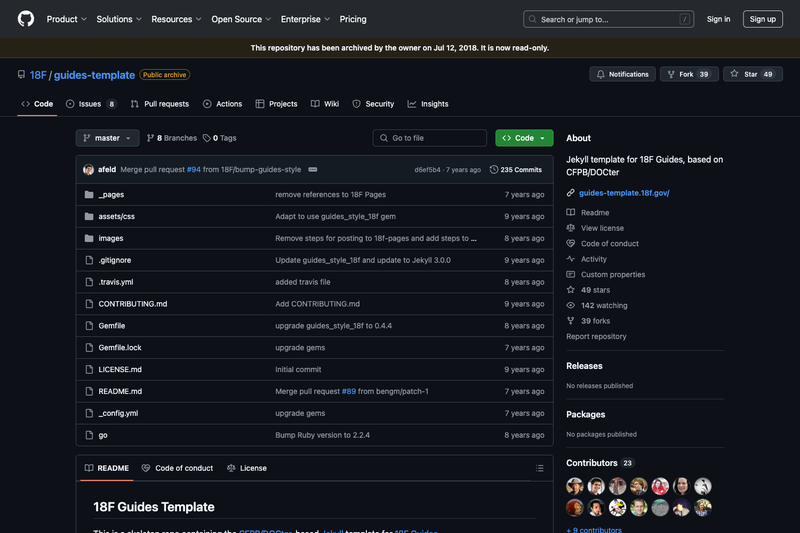This screenshot has width=800, height=533.
Task: Expand the Solutions menu
Action: click(119, 19)
